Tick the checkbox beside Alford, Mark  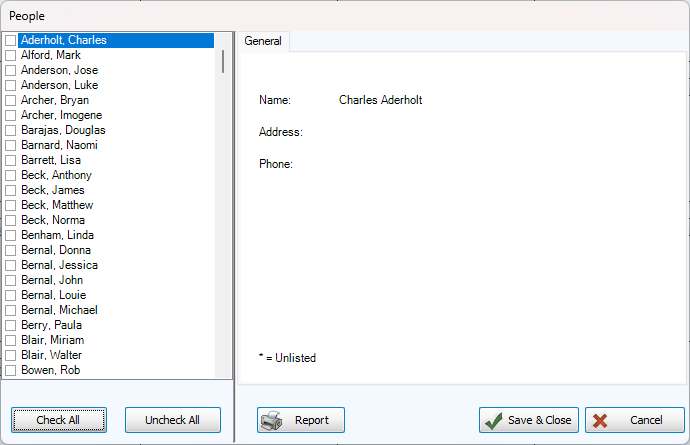point(10,56)
